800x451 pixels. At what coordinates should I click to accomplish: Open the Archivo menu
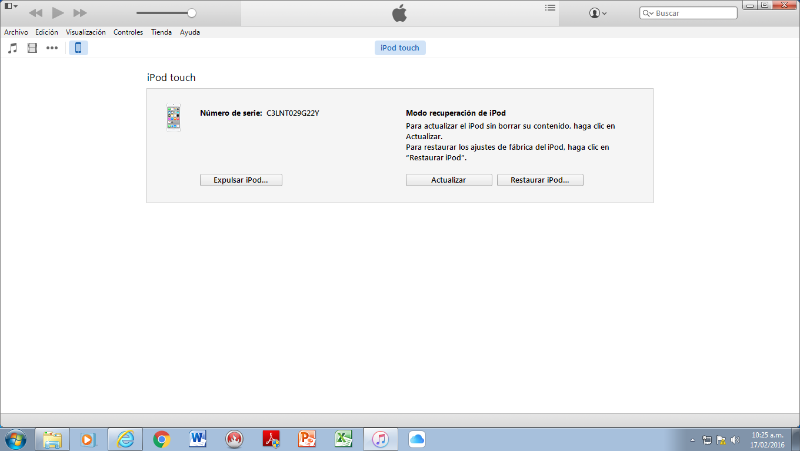(x=16, y=32)
